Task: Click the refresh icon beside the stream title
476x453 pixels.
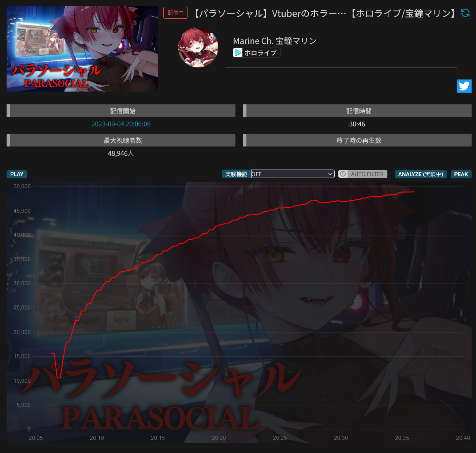Action: [x=465, y=13]
